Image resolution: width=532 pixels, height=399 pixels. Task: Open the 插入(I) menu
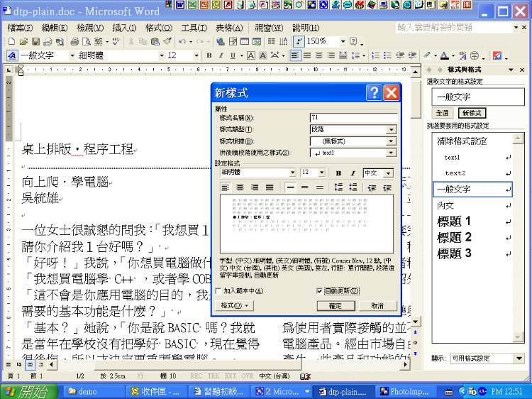pos(124,28)
